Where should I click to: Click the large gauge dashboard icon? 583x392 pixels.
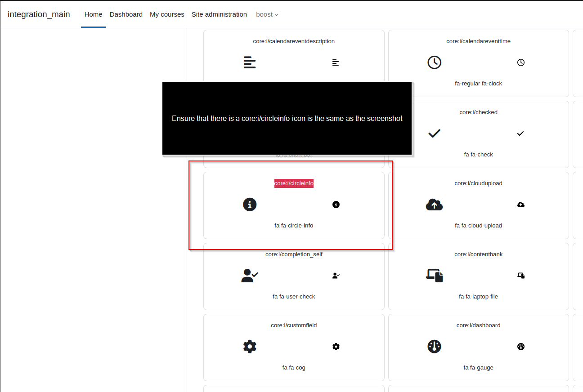point(434,346)
